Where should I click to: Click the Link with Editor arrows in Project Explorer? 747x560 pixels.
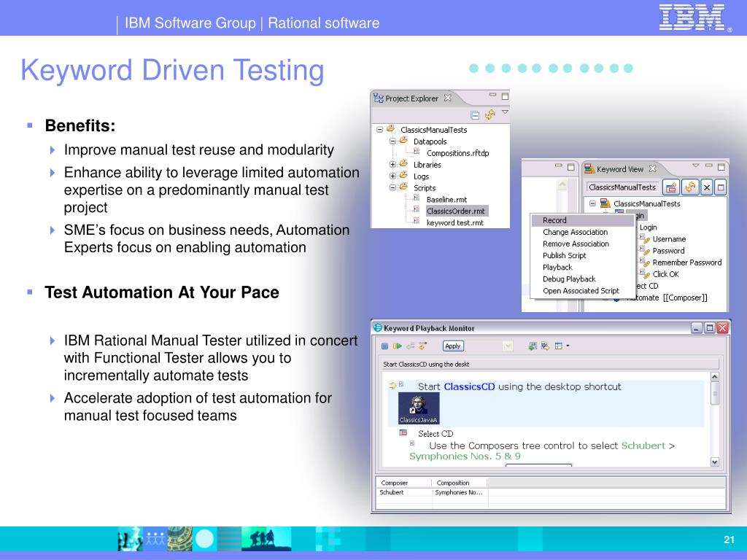click(489, 114)
